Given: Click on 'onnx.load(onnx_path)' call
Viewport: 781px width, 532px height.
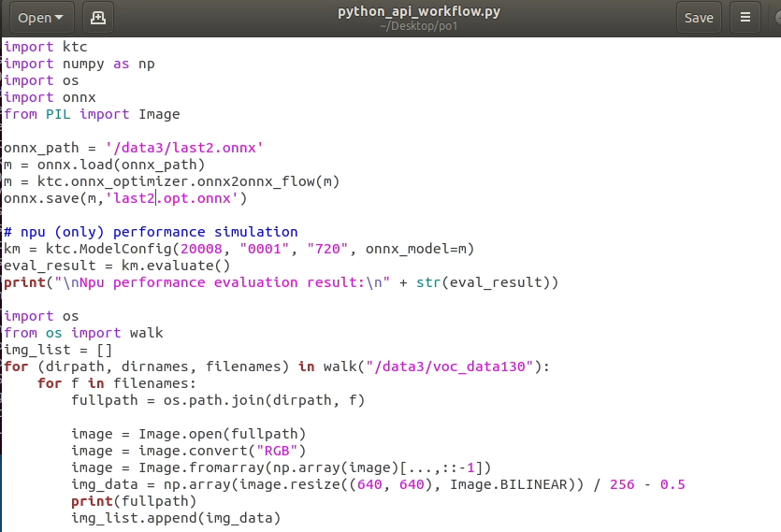Looking at the screenshot, I should pos(121,165).
